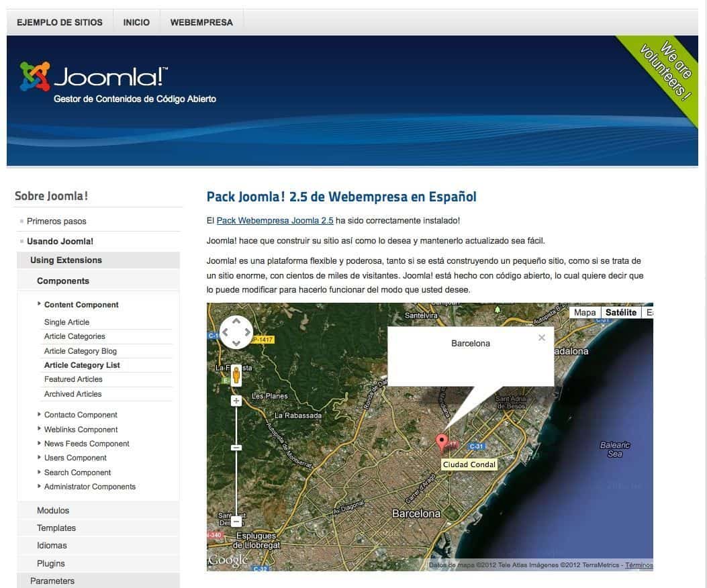
Task: Open Primeros pasos sidebar link
Action: pos(56,221)
